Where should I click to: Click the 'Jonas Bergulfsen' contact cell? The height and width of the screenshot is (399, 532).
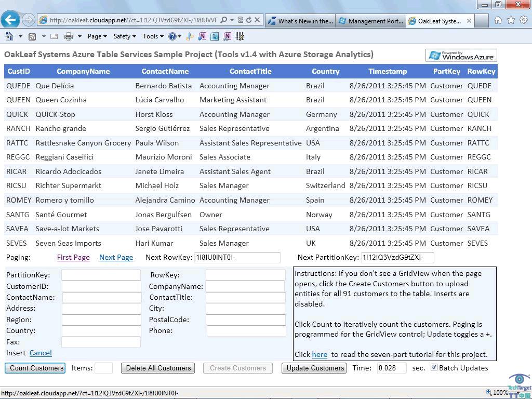[163, 215]
